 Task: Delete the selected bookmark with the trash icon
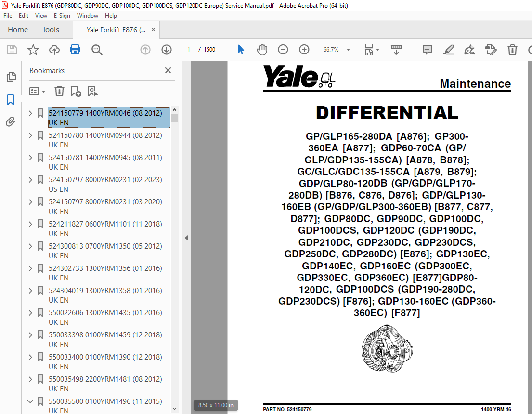59,92
